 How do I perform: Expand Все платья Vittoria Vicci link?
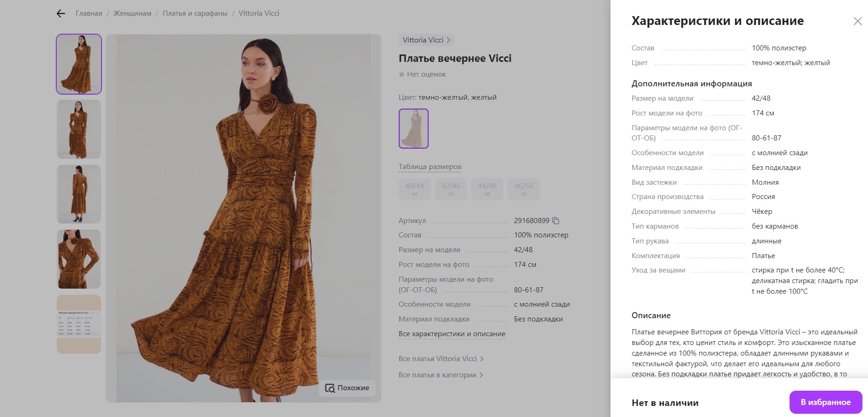[x=441, y=359]
